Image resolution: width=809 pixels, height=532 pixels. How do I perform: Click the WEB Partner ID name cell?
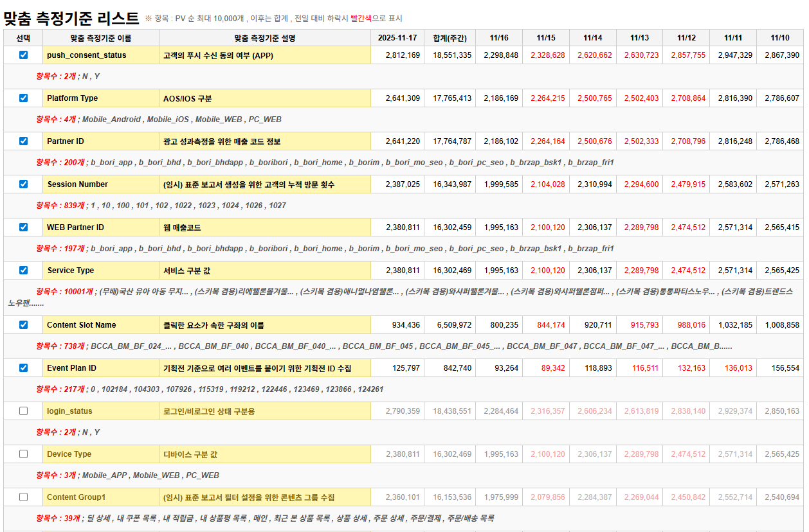[x=101, y=227]
